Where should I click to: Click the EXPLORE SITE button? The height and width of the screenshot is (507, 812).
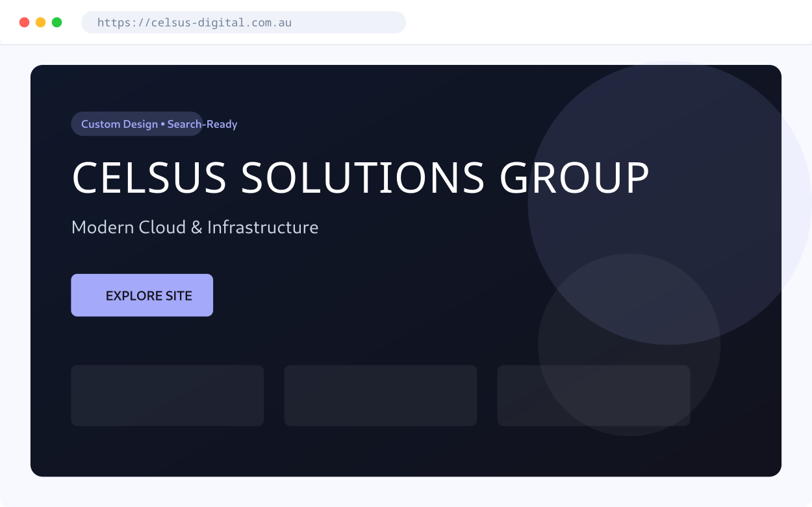142,295
